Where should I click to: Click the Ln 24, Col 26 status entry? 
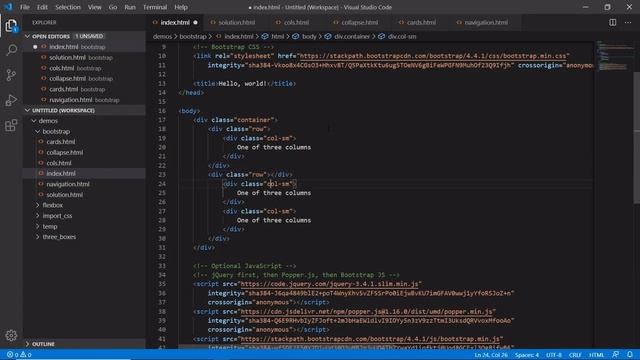point(491,355)
